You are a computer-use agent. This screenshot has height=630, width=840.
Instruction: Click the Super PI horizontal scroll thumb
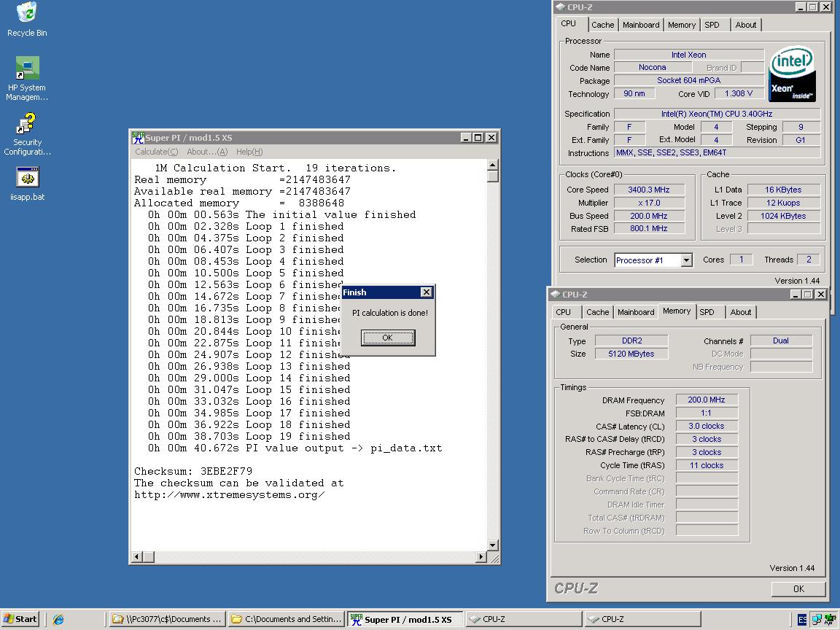pyautogui.click(x=149, y=556)
